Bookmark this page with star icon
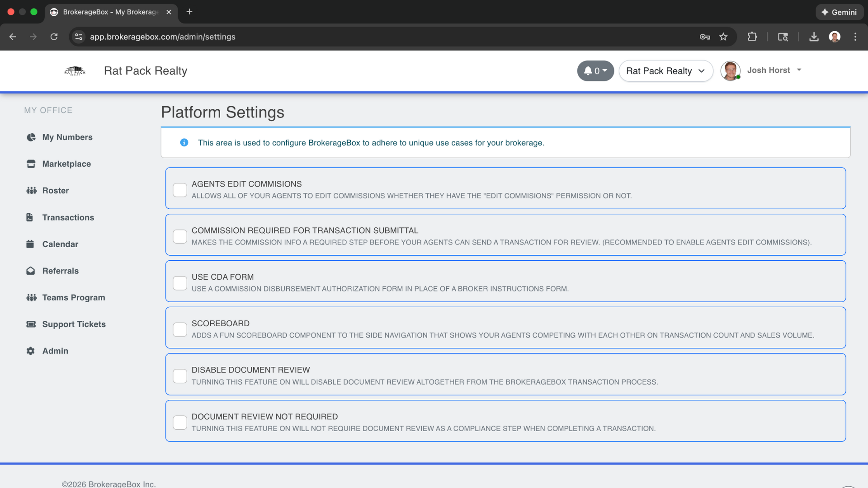This screenshot has width=868, height=488. [x=723, y=37]
